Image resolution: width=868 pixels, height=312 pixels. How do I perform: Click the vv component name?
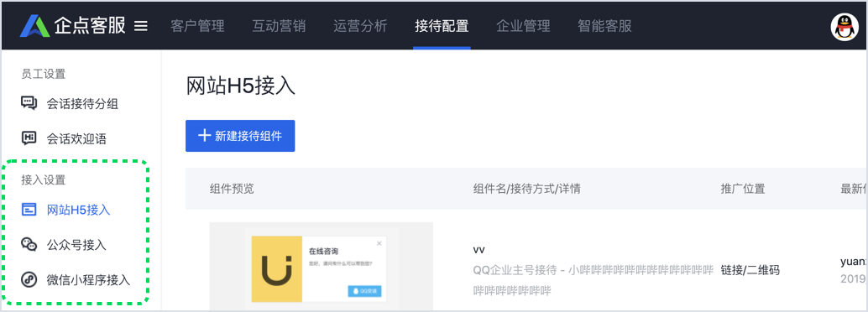479,249
